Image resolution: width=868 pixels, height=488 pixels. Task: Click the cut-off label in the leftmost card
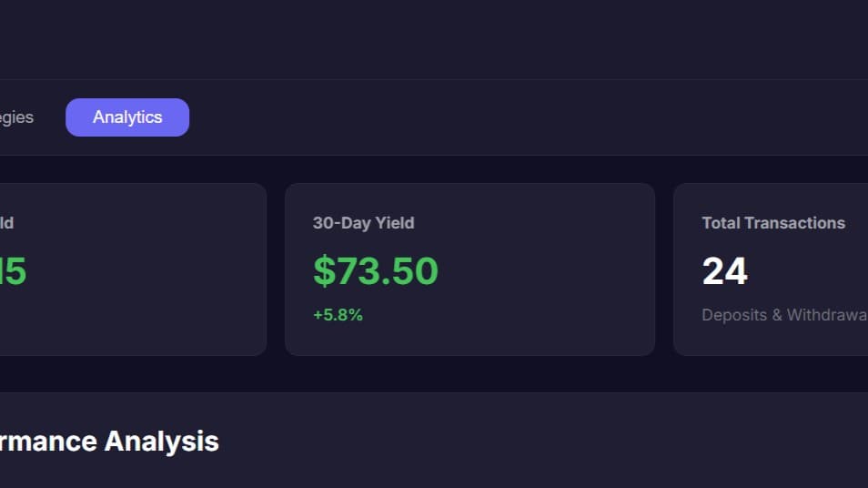pyautogui.click(x=6, y=223)
